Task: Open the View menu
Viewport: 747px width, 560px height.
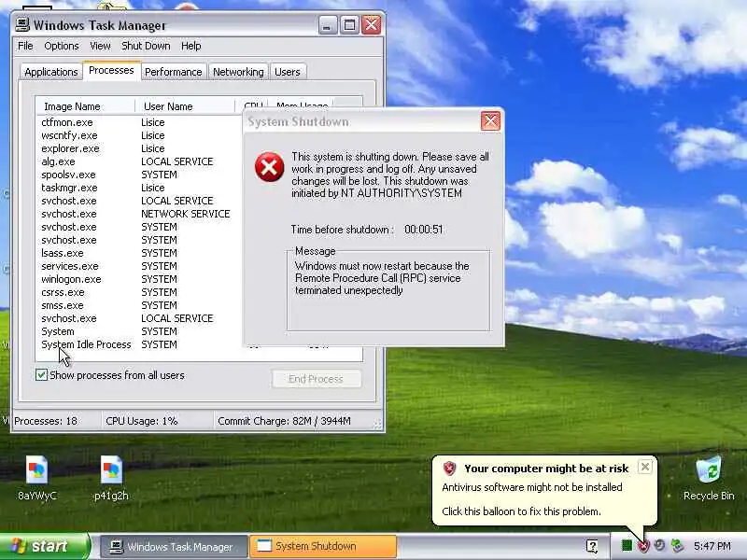Action: point(100,46)
